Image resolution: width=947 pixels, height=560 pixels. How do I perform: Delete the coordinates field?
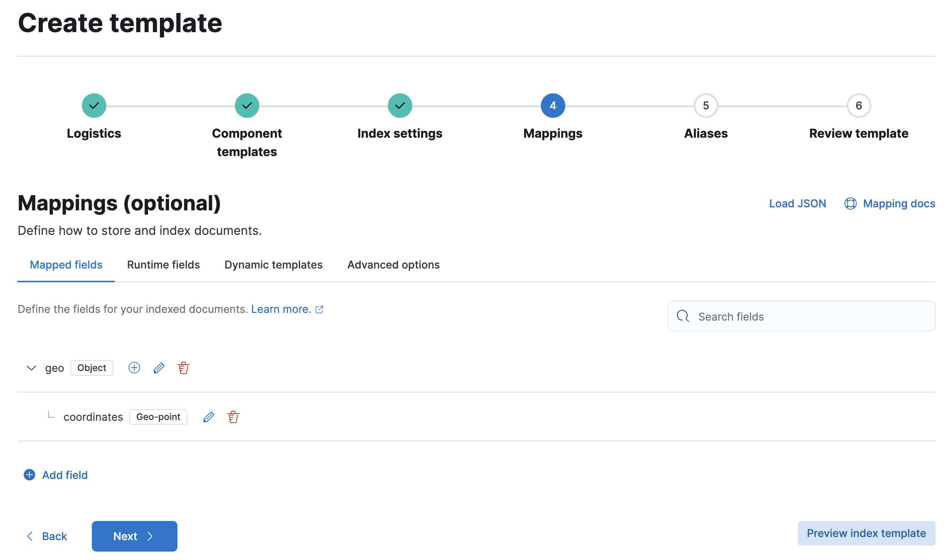(233, 417)
